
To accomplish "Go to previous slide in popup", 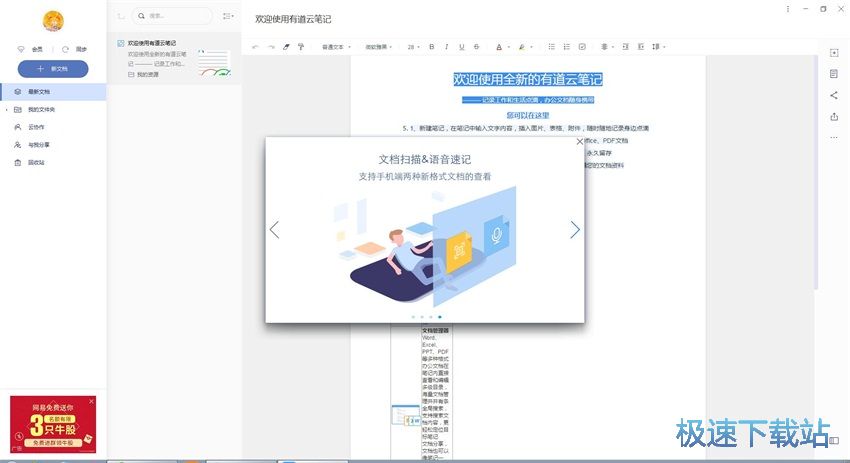I will (274, 230).
